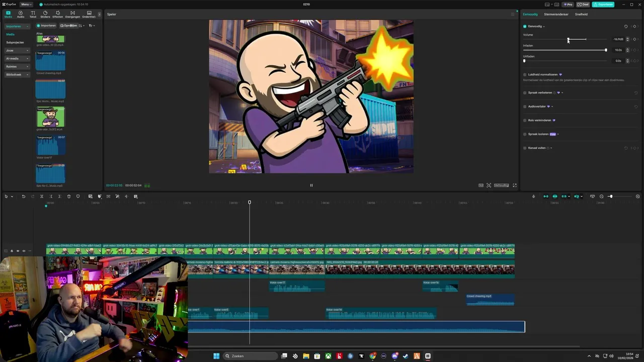This screenshot has height=362, width=644.
Task: Open the Menu dropdown
Action: coord(26,4)
